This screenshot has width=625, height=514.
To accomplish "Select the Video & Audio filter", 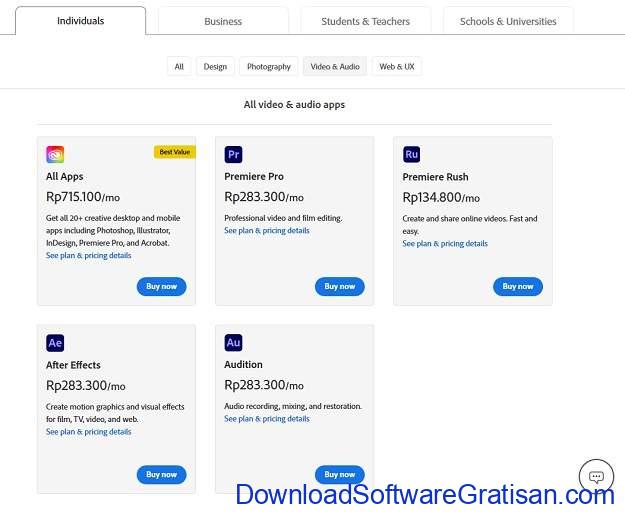I will [x=335, y=67].
